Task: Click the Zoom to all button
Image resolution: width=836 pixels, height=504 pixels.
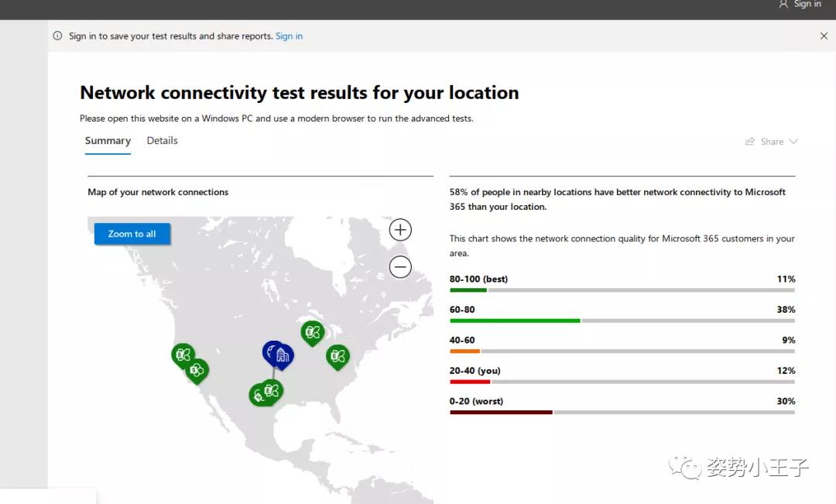Action: (x=132, y=234)
